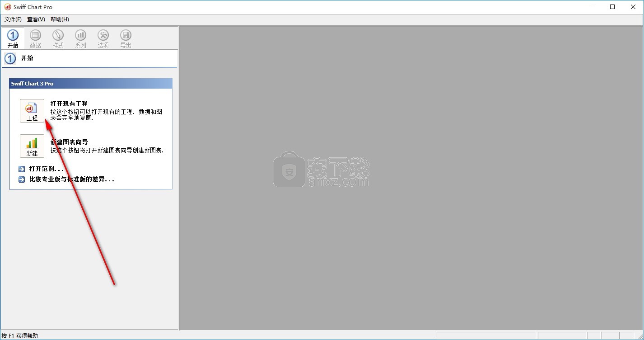The image size is (644, 340).
Task: Click the 新建 new chart wizard button
Action: [32, 146]
